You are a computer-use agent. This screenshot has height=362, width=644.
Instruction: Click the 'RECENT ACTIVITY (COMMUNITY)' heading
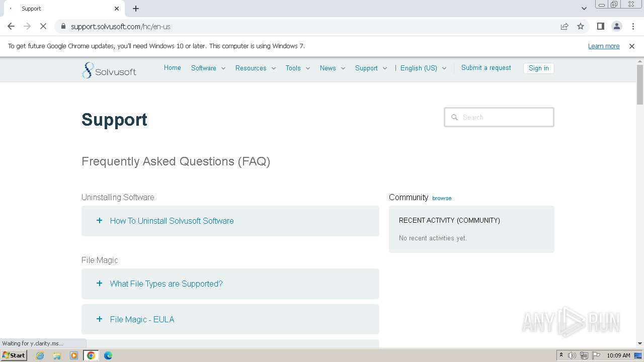449,220
